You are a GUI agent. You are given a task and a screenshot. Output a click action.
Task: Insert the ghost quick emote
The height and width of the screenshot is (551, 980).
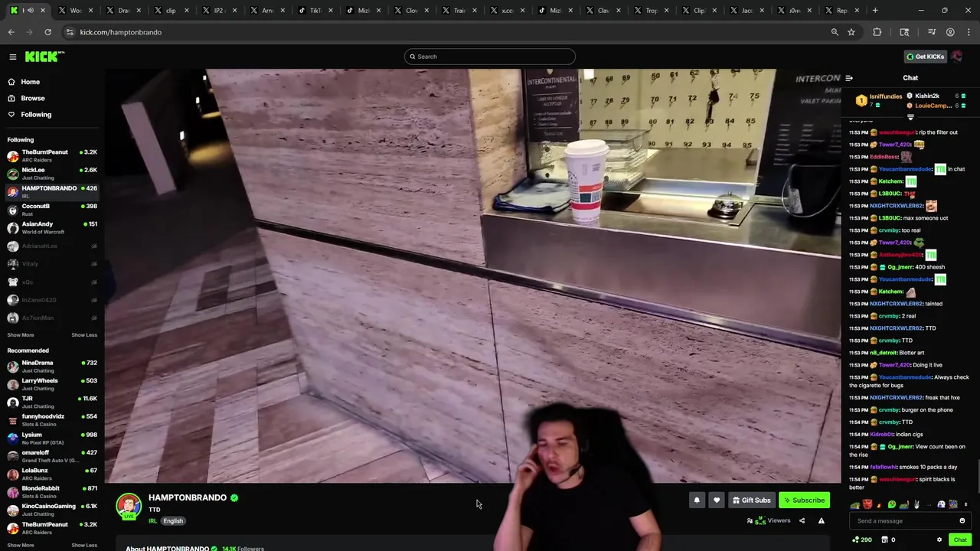(x=941, y=505)
